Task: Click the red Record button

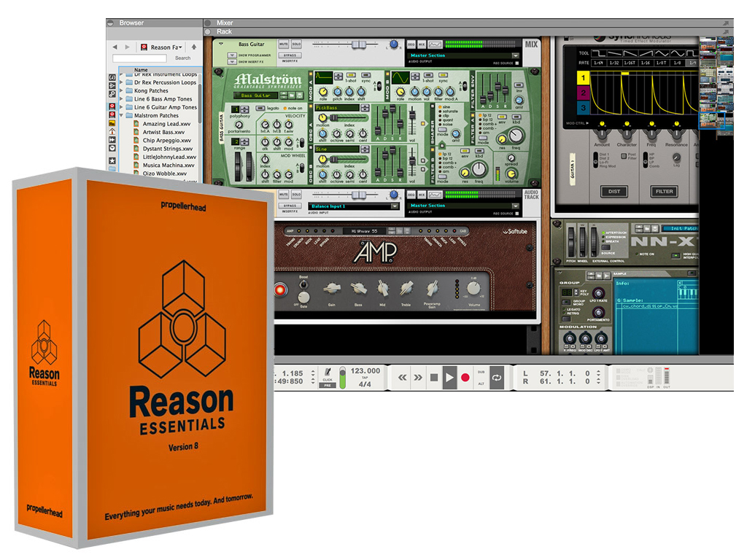Action: pyautogui.click(x=465, y=378)
